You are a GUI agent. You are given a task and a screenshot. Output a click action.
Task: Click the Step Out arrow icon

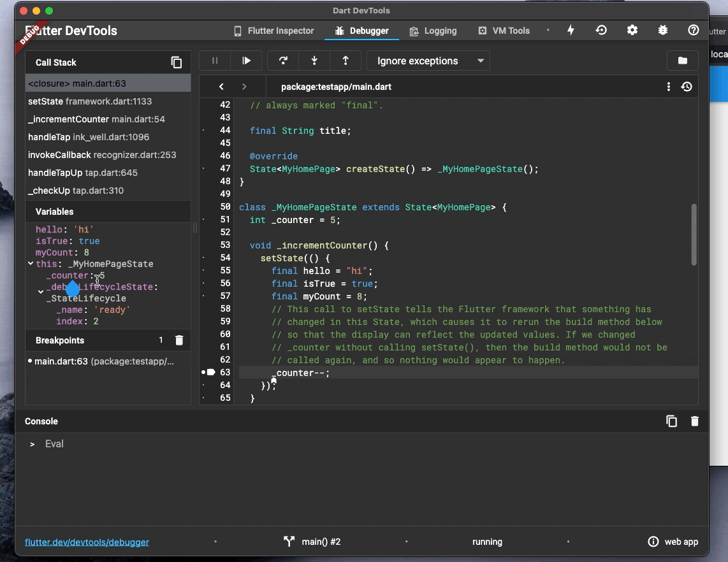pyautogui.click(x=346, y=61)
